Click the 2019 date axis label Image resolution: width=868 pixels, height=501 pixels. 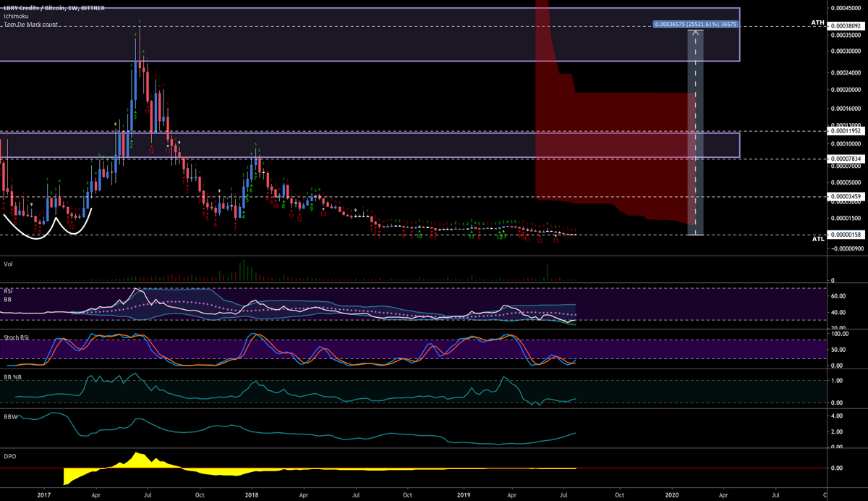[463, 494]
